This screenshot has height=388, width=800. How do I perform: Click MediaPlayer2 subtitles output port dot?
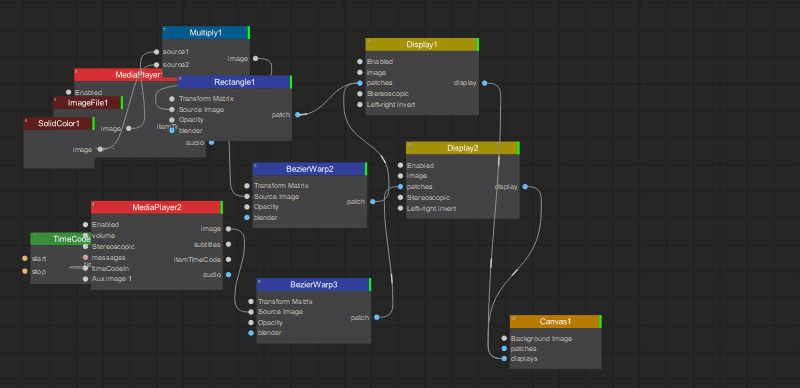[228, 245]
